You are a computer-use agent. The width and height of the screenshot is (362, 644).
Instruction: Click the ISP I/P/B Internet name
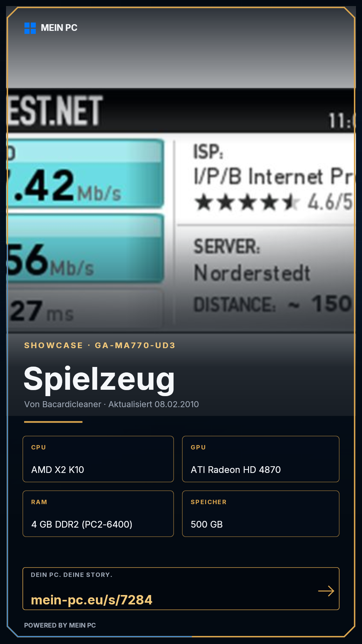tap(274, 176)
